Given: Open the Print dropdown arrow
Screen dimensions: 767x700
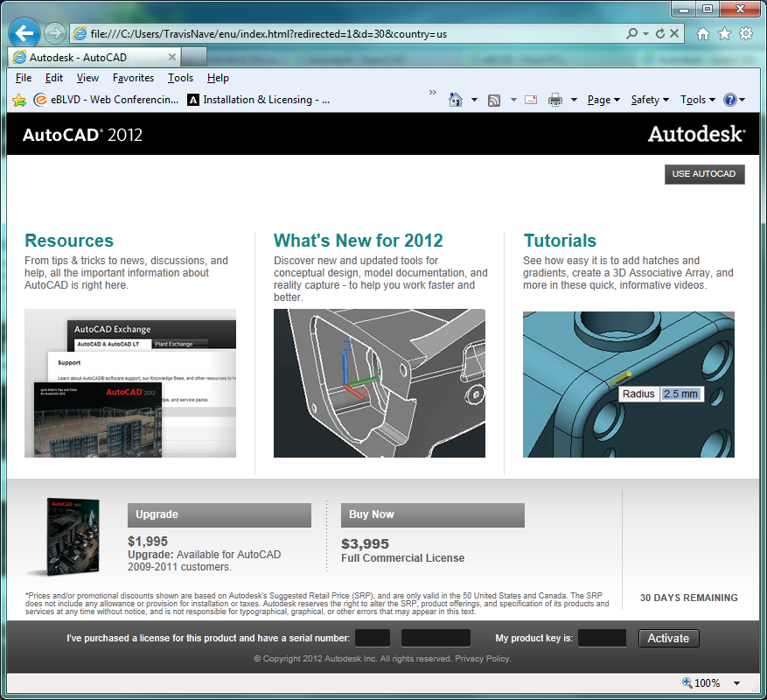Looking at the screenshot, I should coord(575,100).
